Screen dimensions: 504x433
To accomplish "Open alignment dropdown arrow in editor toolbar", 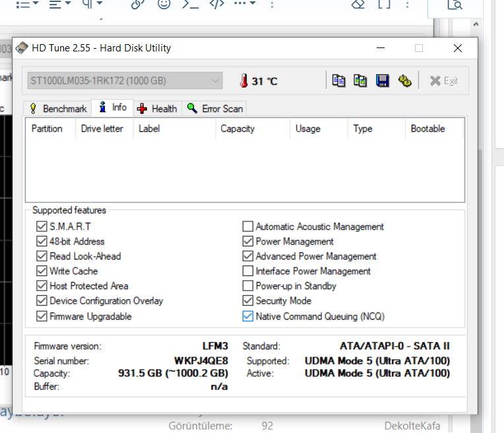I will (67, 3).
